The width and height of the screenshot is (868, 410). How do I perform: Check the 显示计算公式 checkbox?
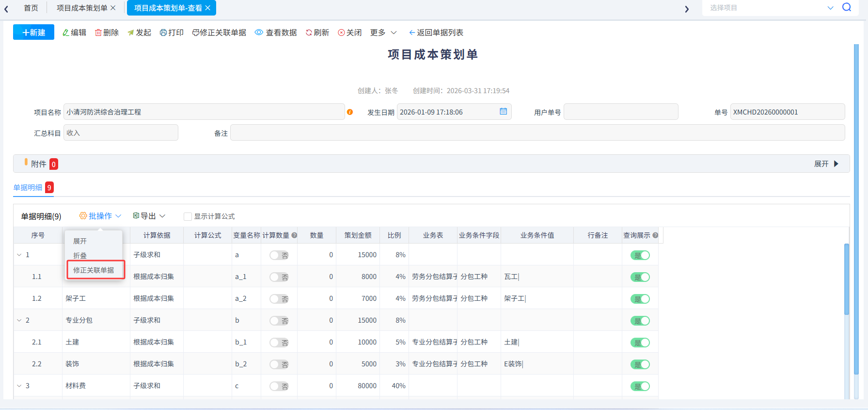point(188,216)
